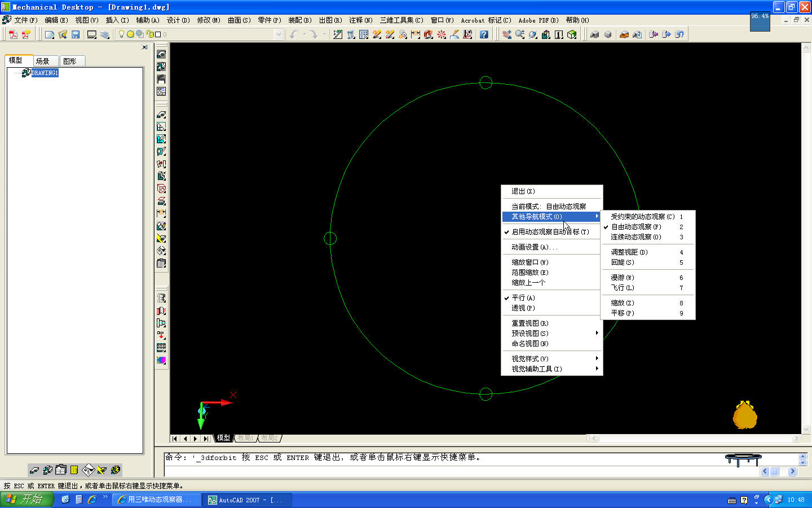The image size is (812, 508).
Task: Click the Windows Start button
Action: click(27, 500)
